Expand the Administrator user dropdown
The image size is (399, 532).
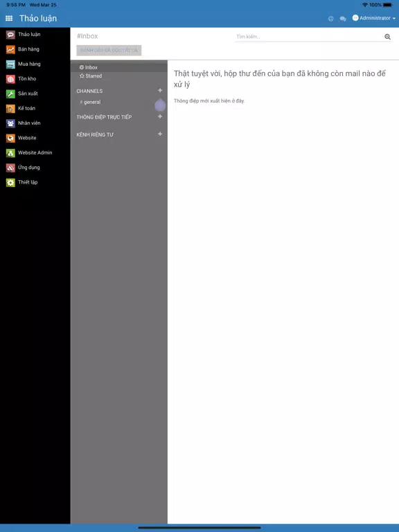[374, 18]
